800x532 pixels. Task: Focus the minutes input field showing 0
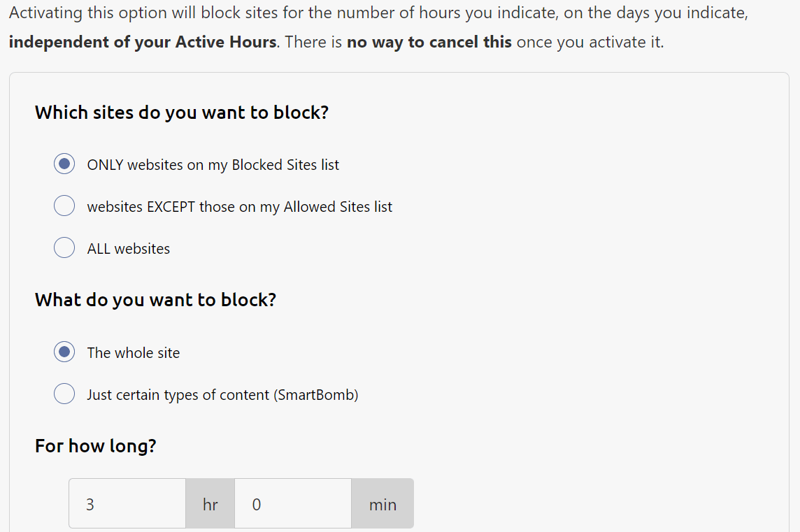coord(293,503)
